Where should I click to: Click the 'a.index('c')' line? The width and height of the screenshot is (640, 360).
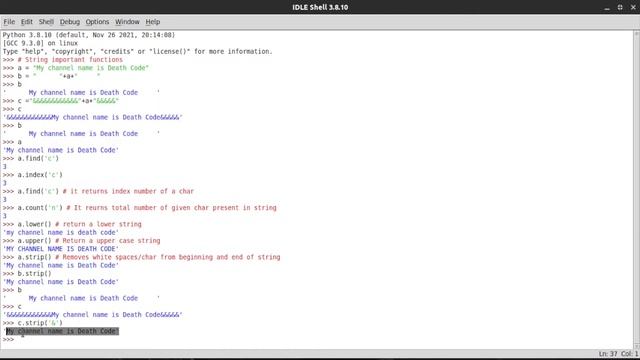[x=33, y=175]
